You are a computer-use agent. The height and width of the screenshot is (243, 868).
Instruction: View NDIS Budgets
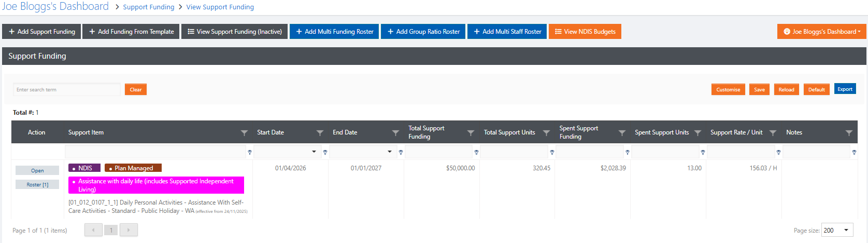pyautogui.click(x=585, y=32)
